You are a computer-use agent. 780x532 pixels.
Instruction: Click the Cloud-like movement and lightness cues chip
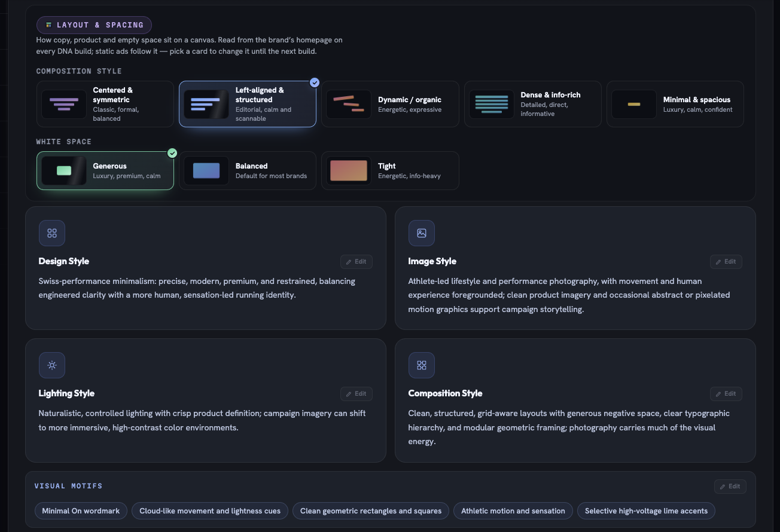coord(210,510)
